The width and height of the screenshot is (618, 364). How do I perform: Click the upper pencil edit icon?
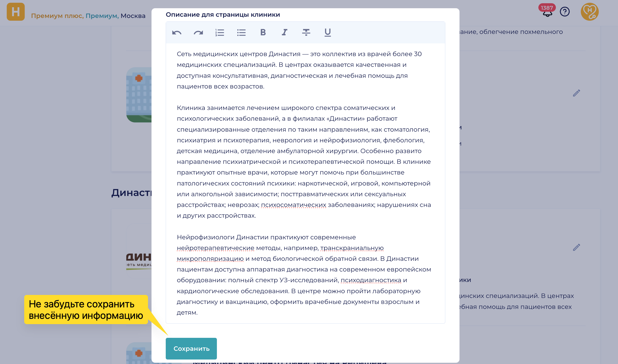click(576, 93)
